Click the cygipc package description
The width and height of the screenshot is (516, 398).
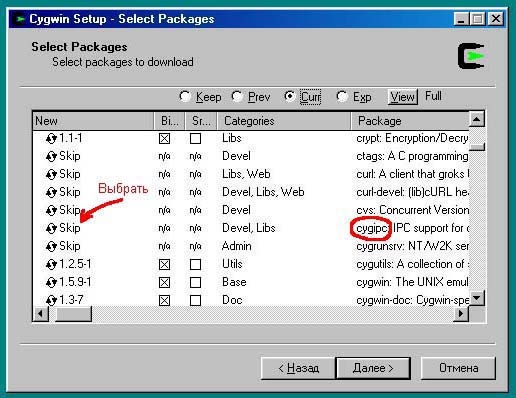[412, 228]
